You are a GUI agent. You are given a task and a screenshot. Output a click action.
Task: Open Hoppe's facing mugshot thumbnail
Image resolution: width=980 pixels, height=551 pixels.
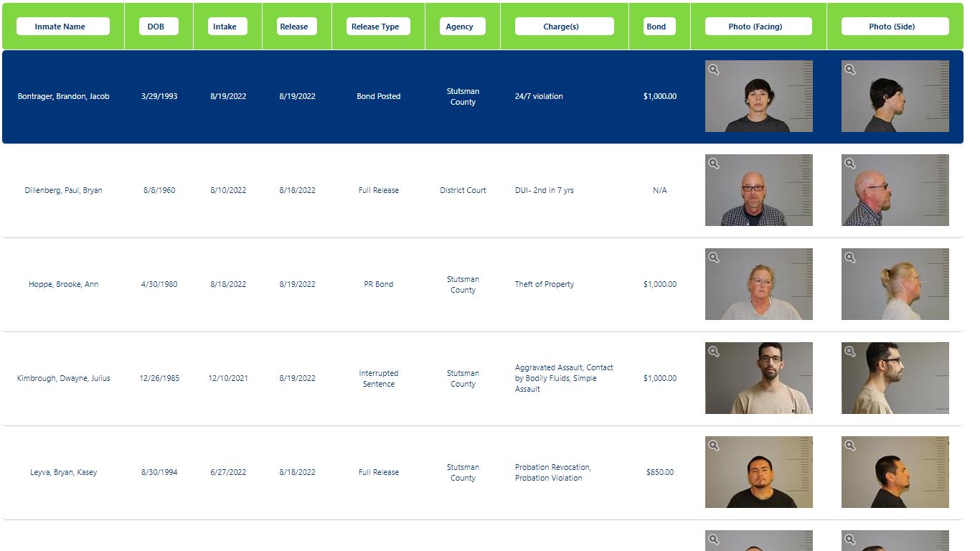click(759, 284)
